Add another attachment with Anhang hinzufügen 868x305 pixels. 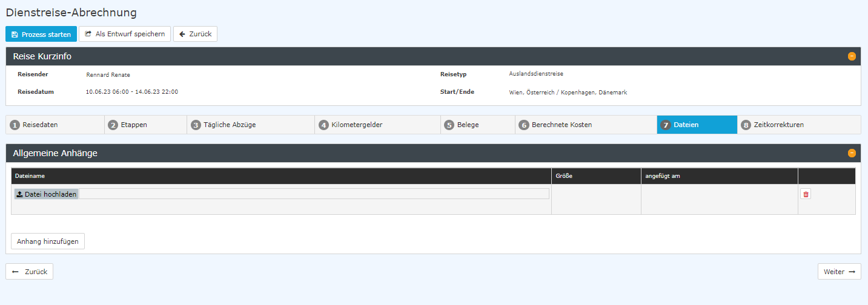[x=48, y=241]
